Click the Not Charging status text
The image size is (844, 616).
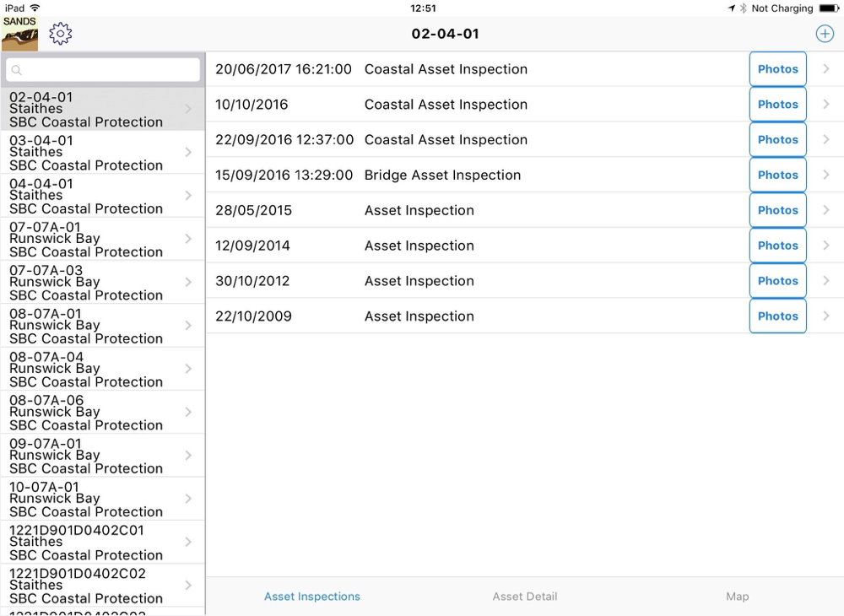tap(782, 8)
